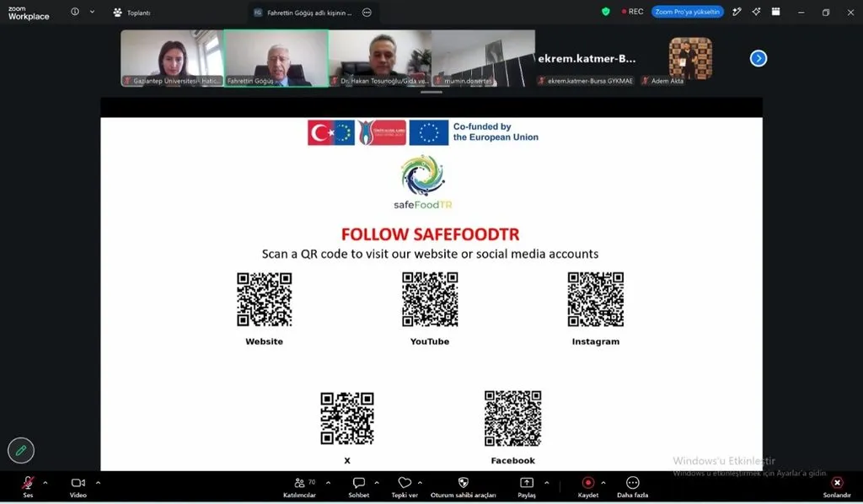Unmute the microphone via Ses icon
863x504 pixels.
pos(28,483)
